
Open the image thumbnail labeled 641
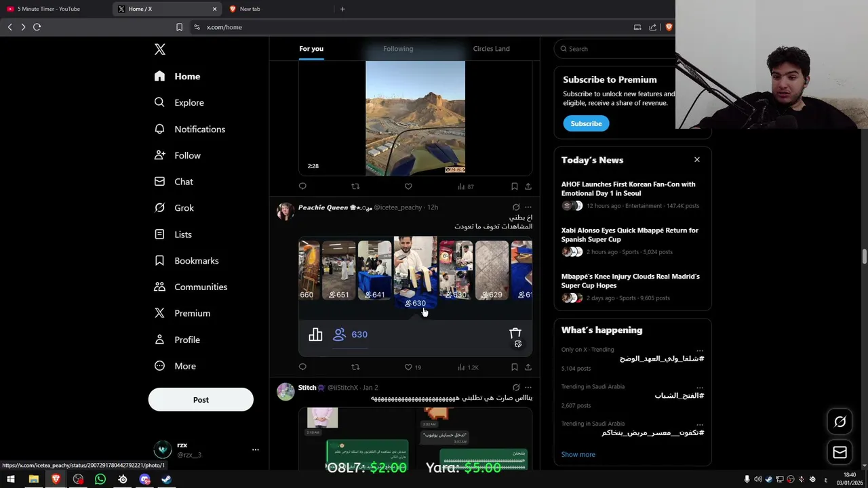tap(374, 270)
